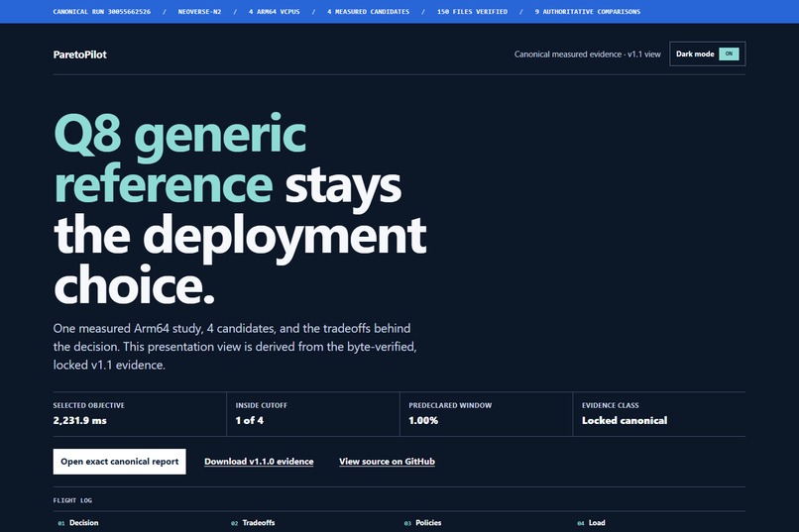Select '4 MEASURED CANDIDATES' banner text
Image resolution: width=799 pixels, height=532 pixels.
(368, 12)
